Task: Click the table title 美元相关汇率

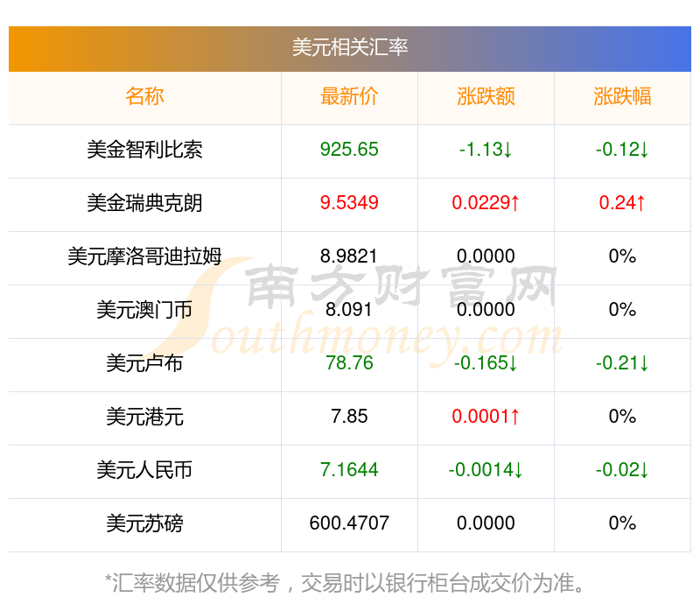Action: 349,47
